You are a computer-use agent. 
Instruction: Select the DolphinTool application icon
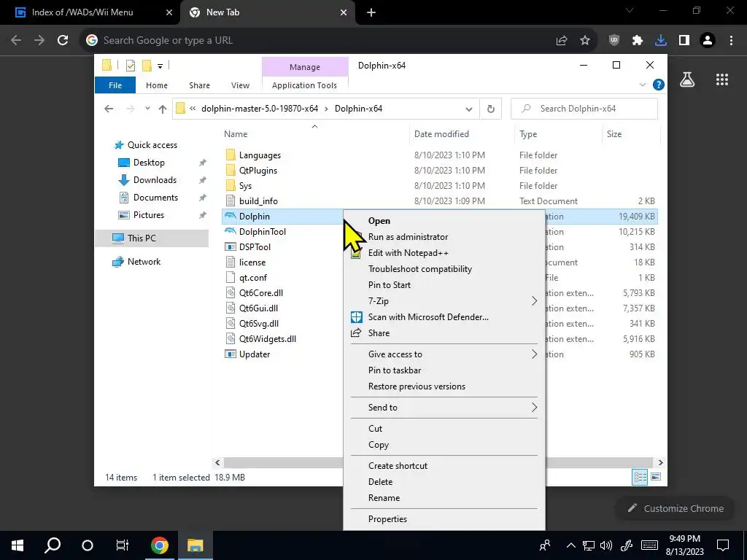231,231
